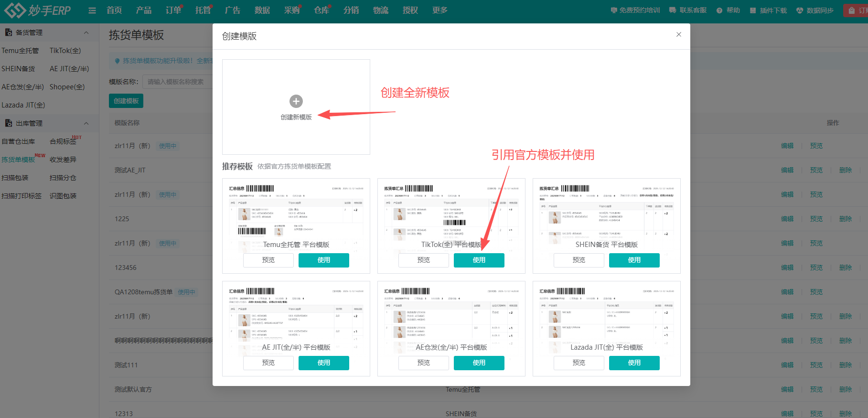
Task: Open 联系客服 in the top bar
Action: [x=688, y=10]
